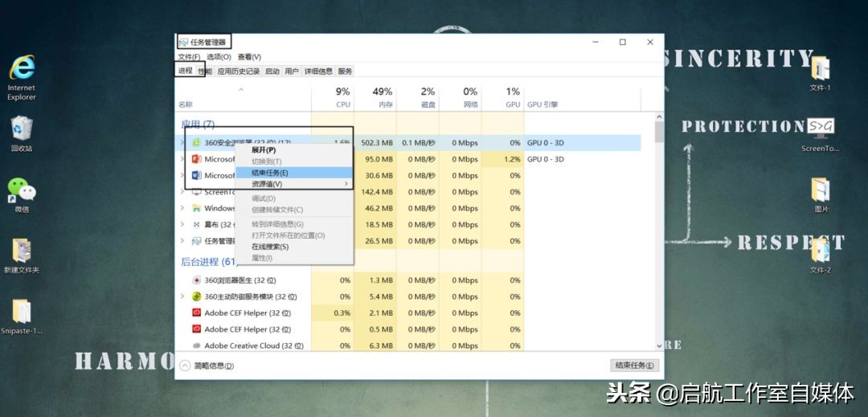Click the 360安全浏览器 process icon
This screenshot has width=868, height=417.
pos(196,143)
